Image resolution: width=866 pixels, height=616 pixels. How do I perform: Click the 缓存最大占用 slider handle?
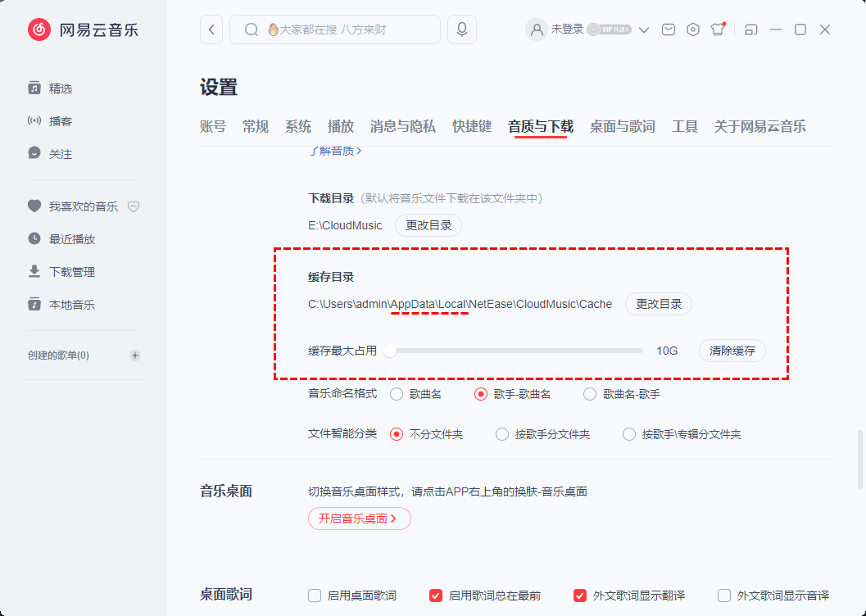pos(391,351)
